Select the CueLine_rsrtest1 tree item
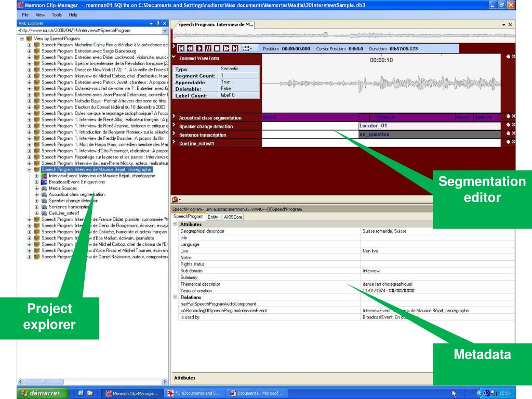 pyautogui.click(x=64, y=213)
